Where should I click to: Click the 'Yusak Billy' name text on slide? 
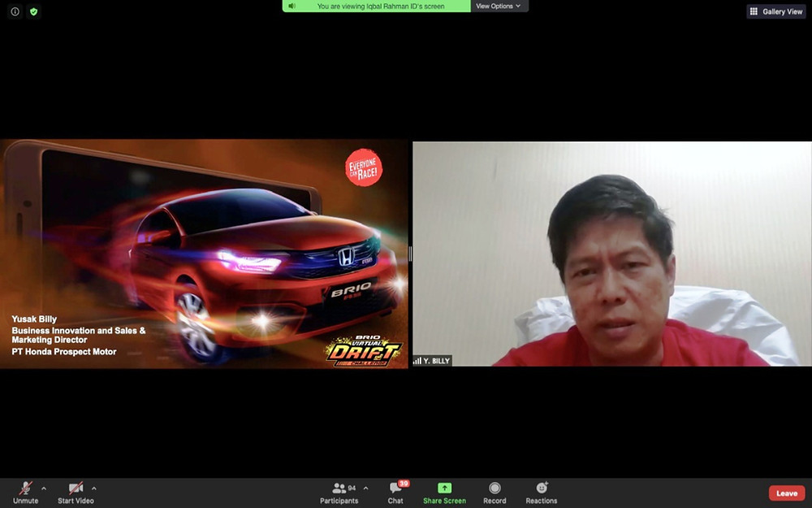click(x=34, y=319)
